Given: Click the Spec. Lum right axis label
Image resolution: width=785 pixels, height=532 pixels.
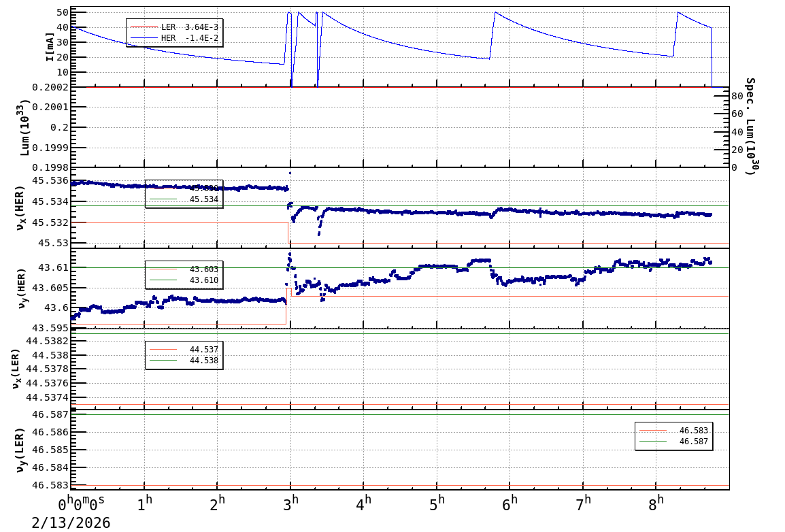Looking at the screenshot, I should coord(750,127).
